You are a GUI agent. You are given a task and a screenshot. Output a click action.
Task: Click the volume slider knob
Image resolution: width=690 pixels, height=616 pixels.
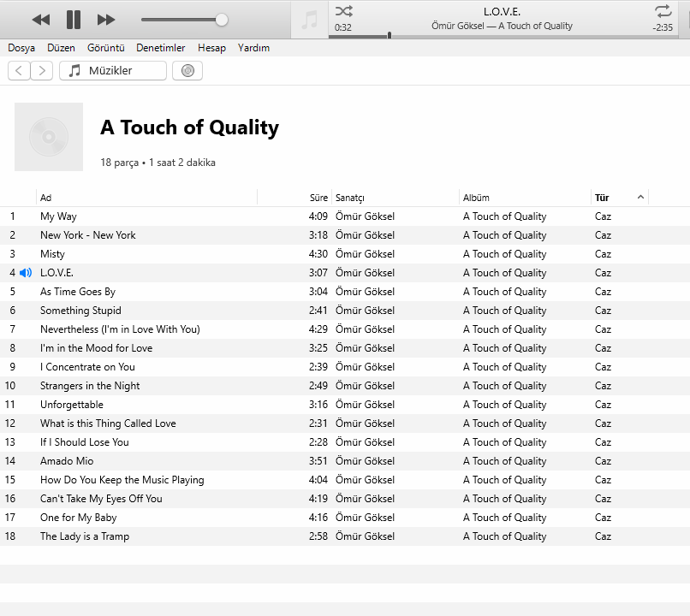tap(222, 20)
